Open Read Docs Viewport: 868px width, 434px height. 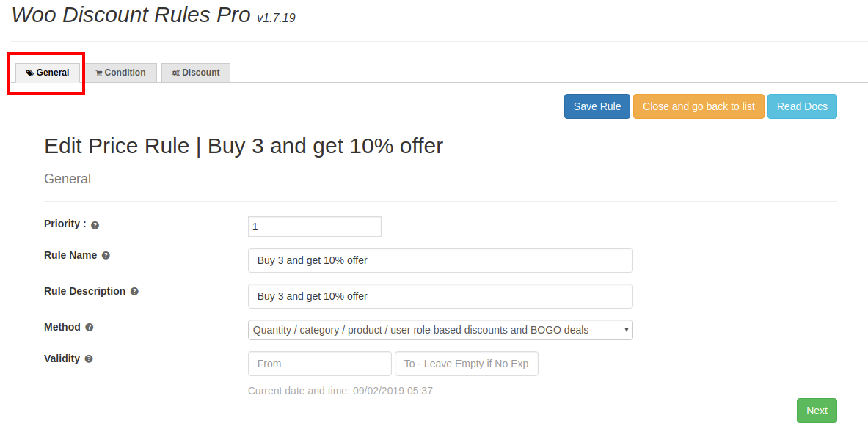(x=802, y=106)
